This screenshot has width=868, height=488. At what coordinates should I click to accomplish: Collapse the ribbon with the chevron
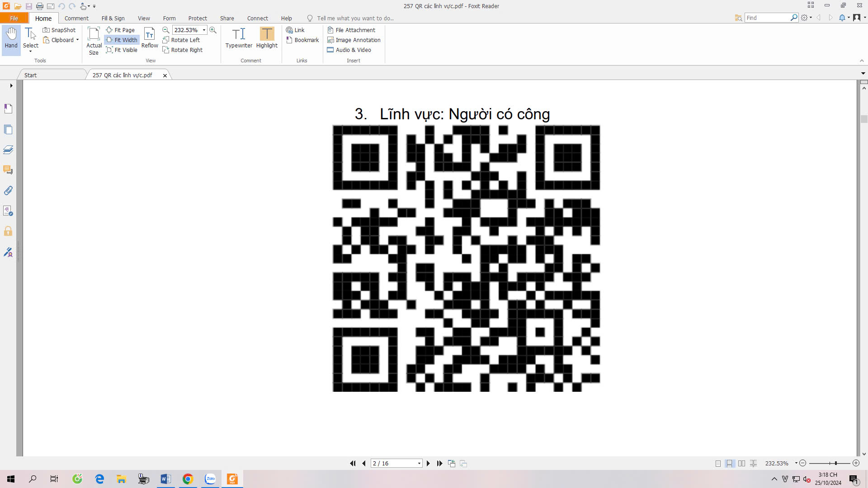pyautogui.click(x=862, y=61)
